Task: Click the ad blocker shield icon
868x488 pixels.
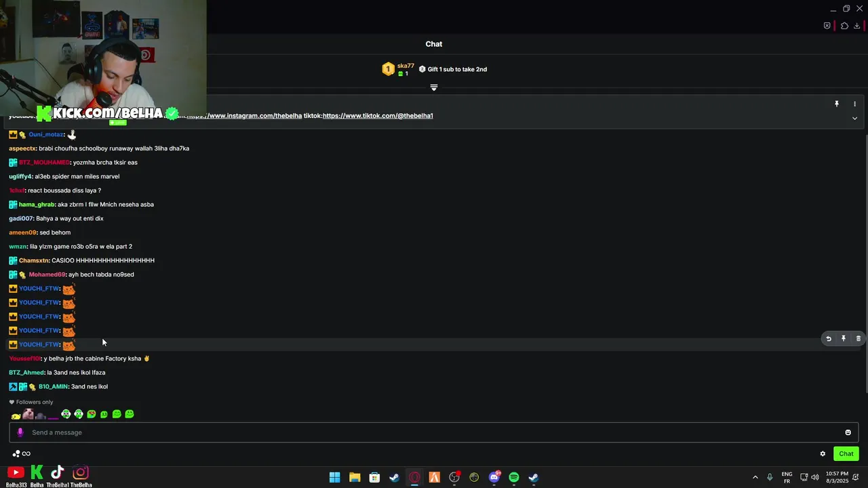Action: pos(827,26)
